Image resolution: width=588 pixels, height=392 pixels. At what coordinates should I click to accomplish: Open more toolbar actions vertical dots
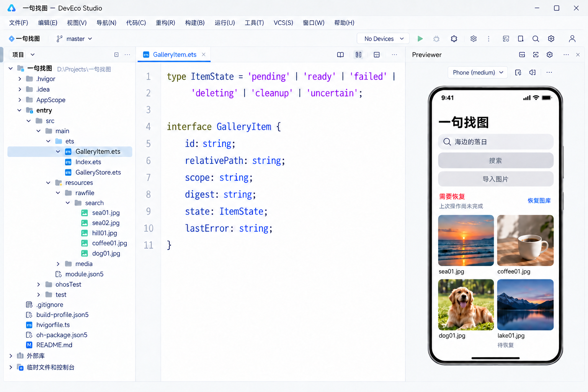point(488,39)
